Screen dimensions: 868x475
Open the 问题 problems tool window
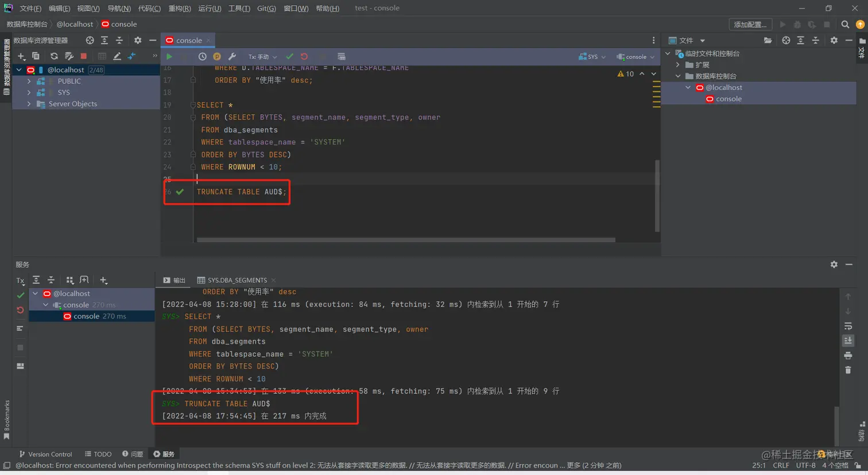pos(133,454)
